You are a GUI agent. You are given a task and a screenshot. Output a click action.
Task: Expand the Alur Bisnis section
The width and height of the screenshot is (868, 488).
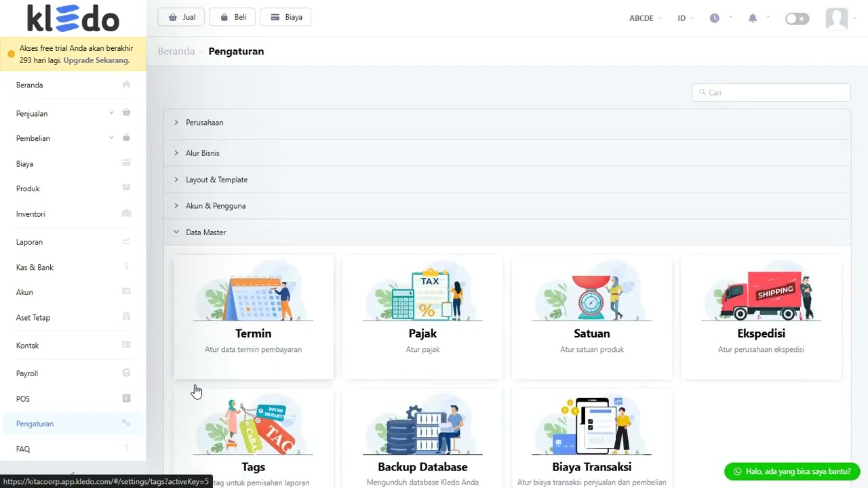point(507,153)
